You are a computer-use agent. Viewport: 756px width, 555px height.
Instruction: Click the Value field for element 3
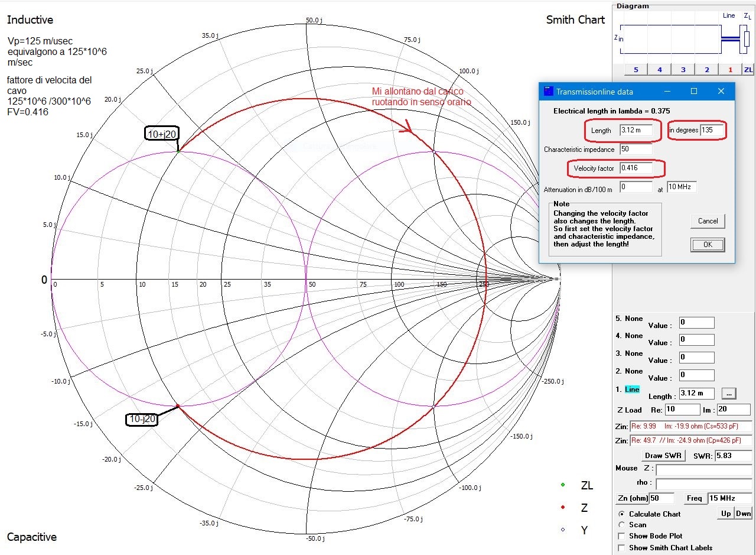pyautogui.click(x=696, y=358)
